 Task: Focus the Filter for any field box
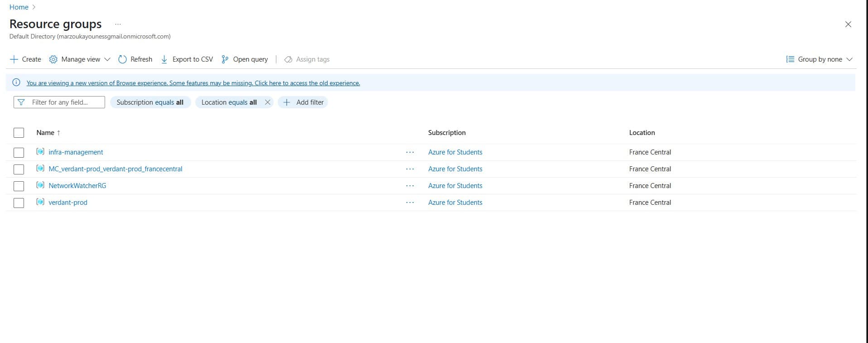click(63, 102)
